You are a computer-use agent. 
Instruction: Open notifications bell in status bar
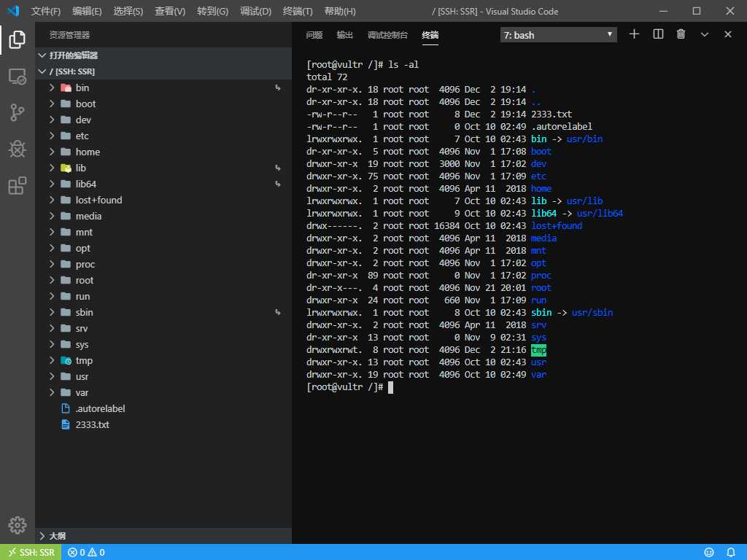click(730, 553)
